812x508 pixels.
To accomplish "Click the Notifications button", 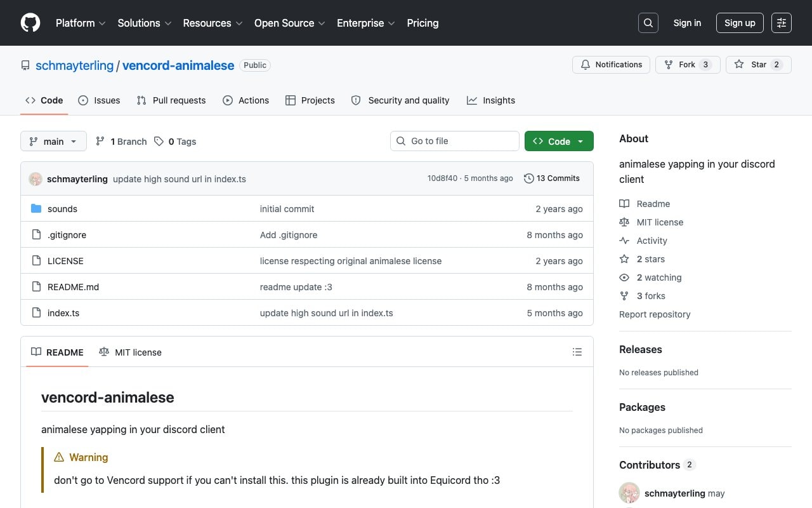I will [x=612, y=65].
